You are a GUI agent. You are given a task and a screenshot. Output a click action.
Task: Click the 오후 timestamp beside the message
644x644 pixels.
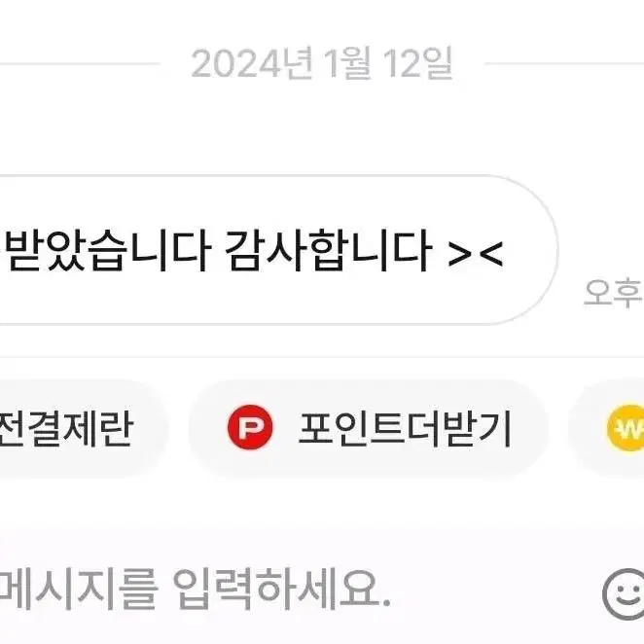pyautogui.click(x=614, y=292)
